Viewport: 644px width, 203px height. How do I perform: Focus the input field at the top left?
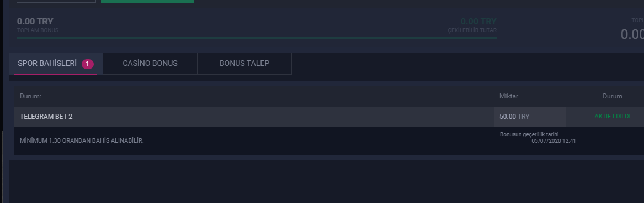coord(56,1)
